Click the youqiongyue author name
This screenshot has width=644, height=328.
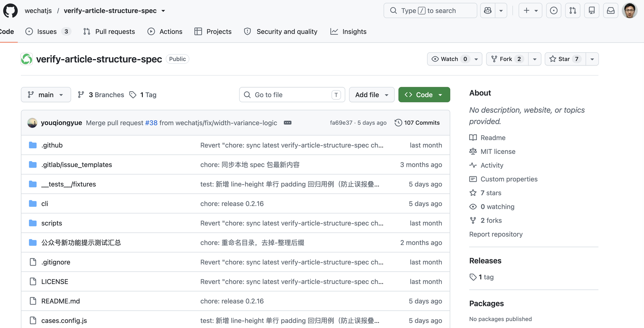(61, 123)
